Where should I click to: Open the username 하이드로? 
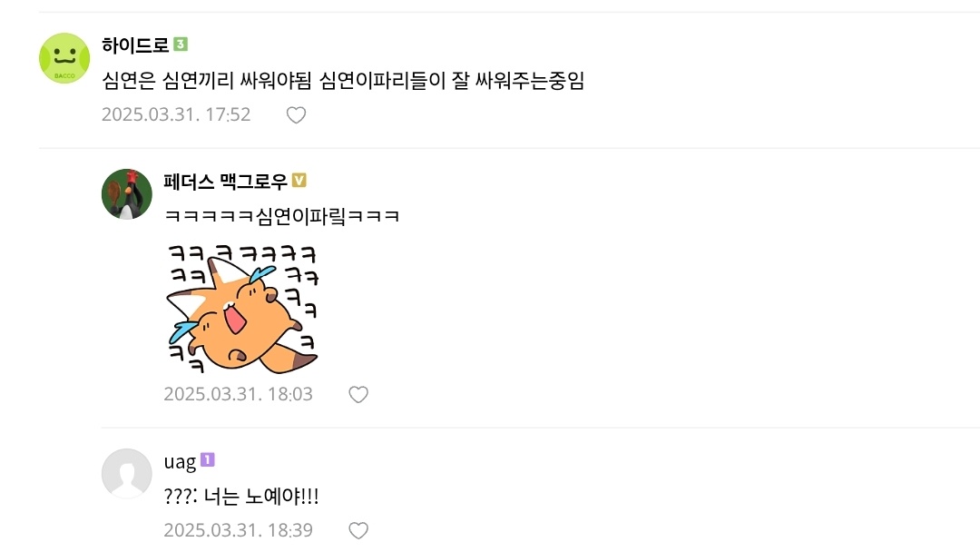[x=135, y=45]
